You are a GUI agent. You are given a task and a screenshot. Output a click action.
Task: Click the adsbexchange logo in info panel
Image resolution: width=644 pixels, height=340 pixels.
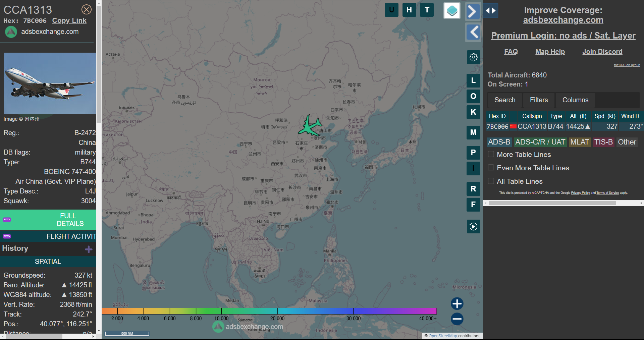point(11,32)
